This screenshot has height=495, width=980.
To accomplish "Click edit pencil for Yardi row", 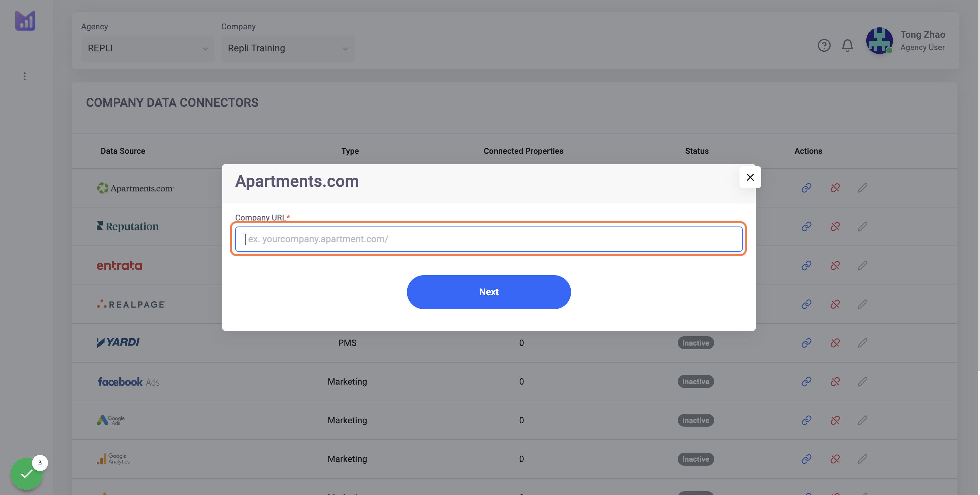I will coord(862,343).
